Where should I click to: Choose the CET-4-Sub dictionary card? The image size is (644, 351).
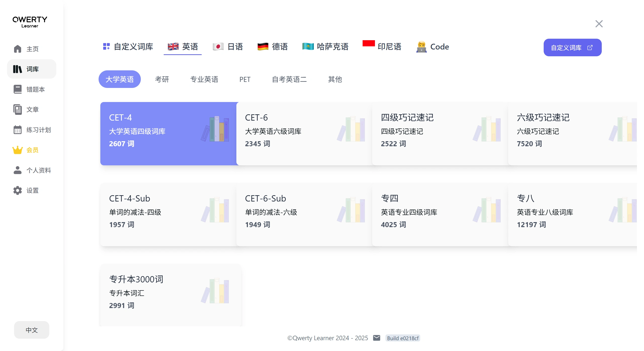pos(168,215)
